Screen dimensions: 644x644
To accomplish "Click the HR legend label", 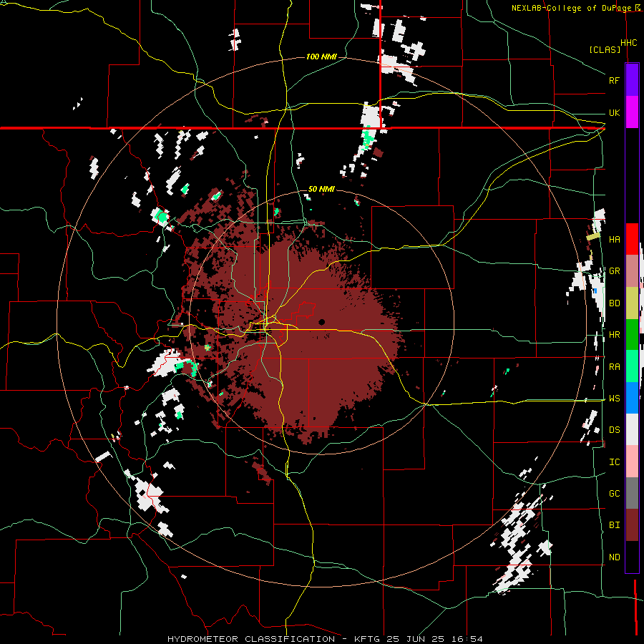I will 614,335.
